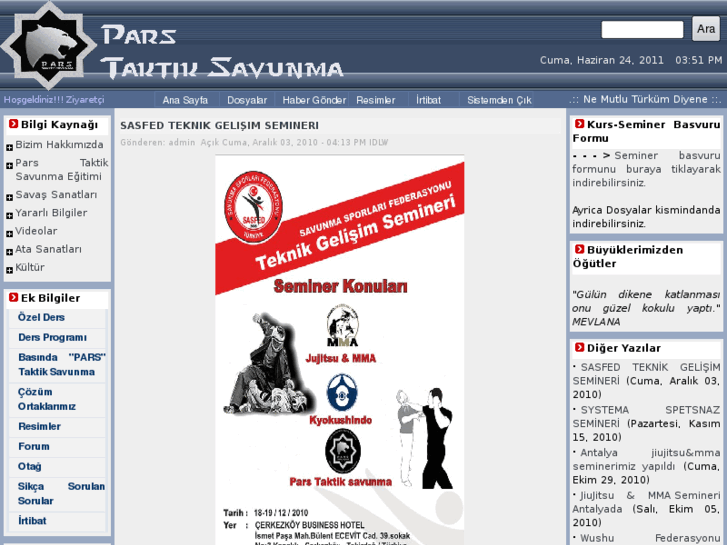This screenshot has height=545, width=727.
Task: Open the Ders Programı link
Action: (x=52, y=338)
